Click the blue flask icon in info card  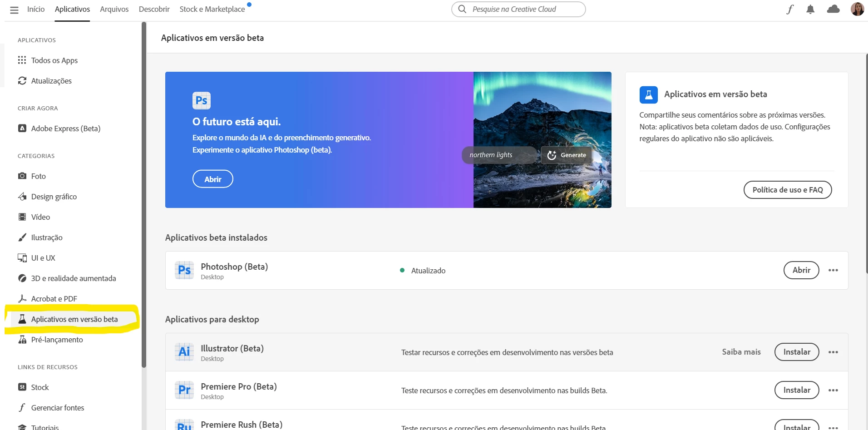(649, 95)
